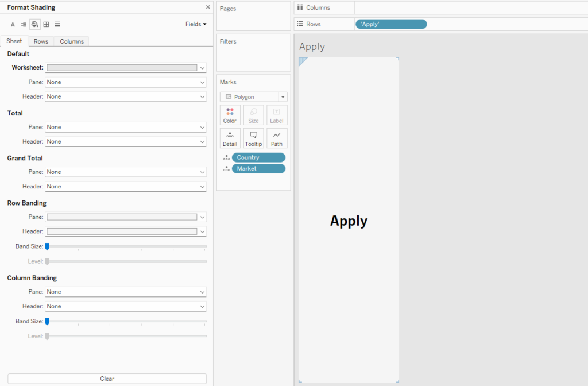
Task: Select the 'Apply' pill on Rows shelf
Action: coord(391,24)
